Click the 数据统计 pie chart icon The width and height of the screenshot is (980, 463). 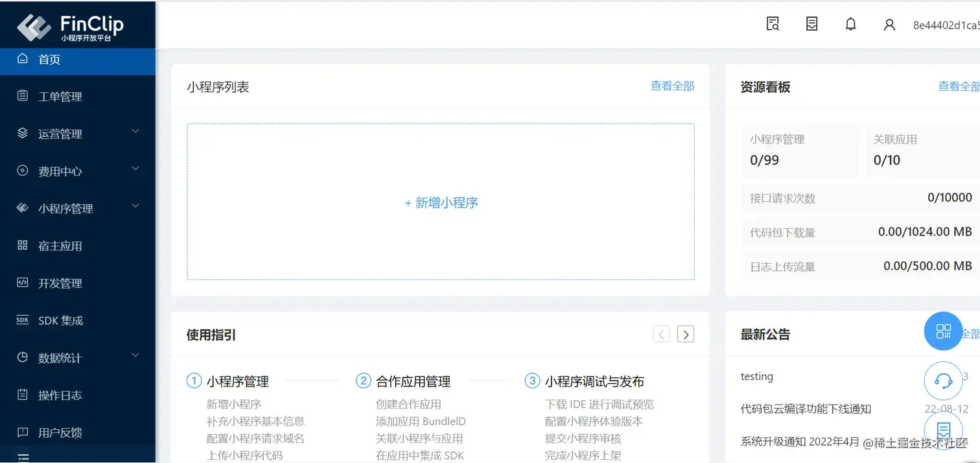(23, 357)
